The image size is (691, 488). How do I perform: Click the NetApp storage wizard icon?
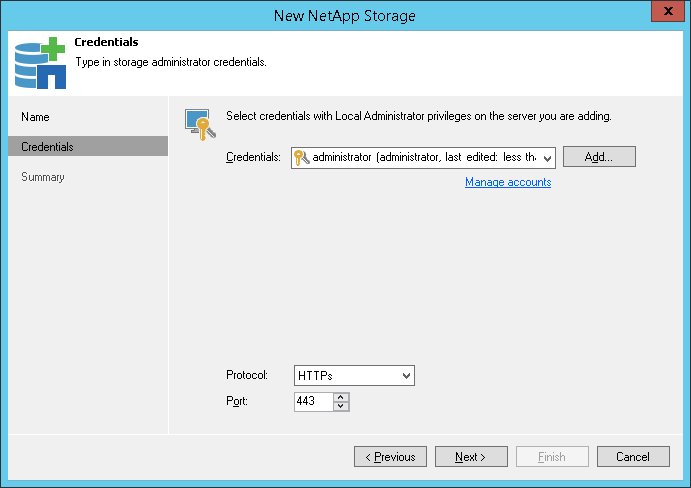coord(40,63)
